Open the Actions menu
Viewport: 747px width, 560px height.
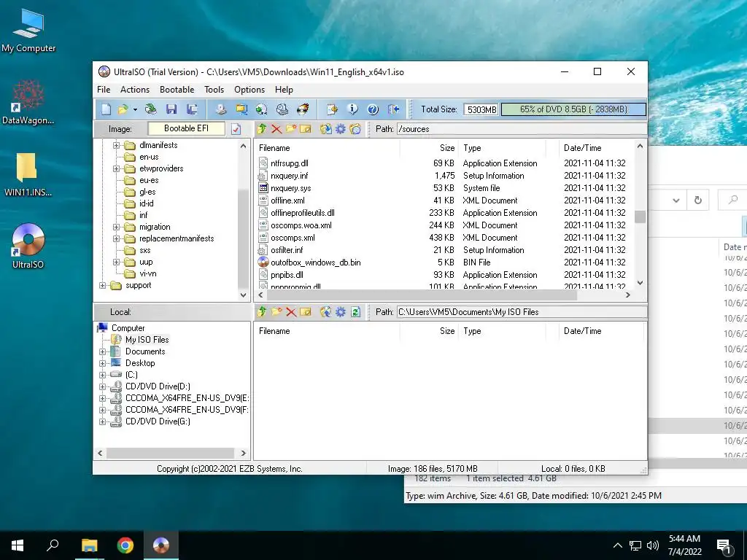[x=135, y=90]
